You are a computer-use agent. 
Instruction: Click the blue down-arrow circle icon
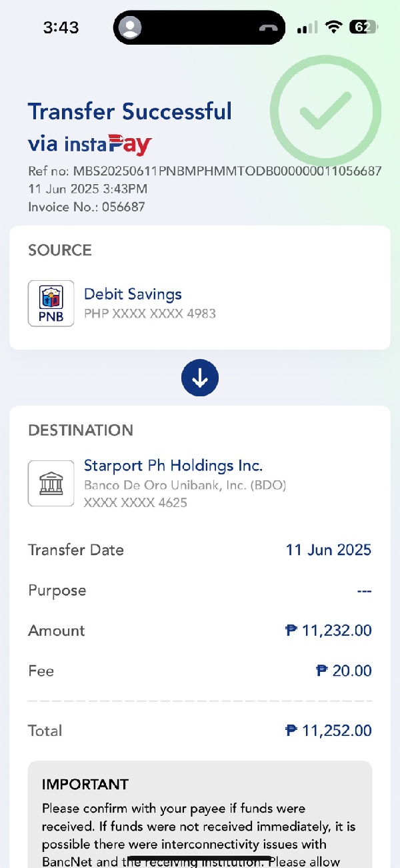pyautogui.click(x=200, y=378)
